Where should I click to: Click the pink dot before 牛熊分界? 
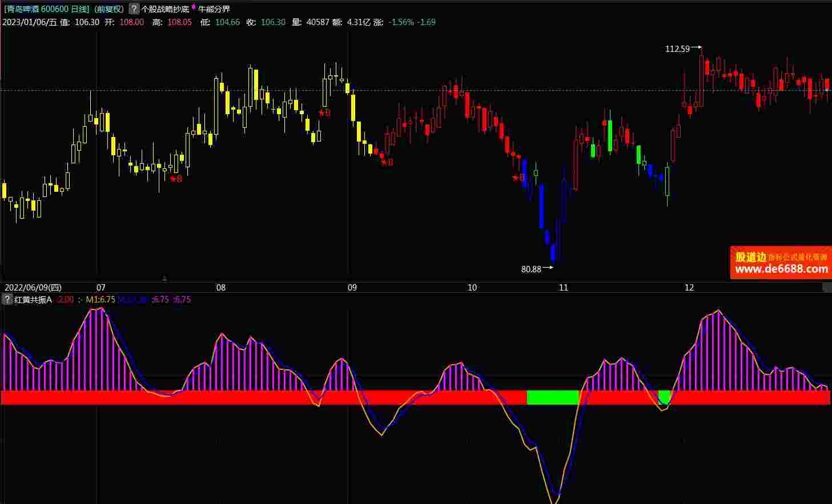193,7
